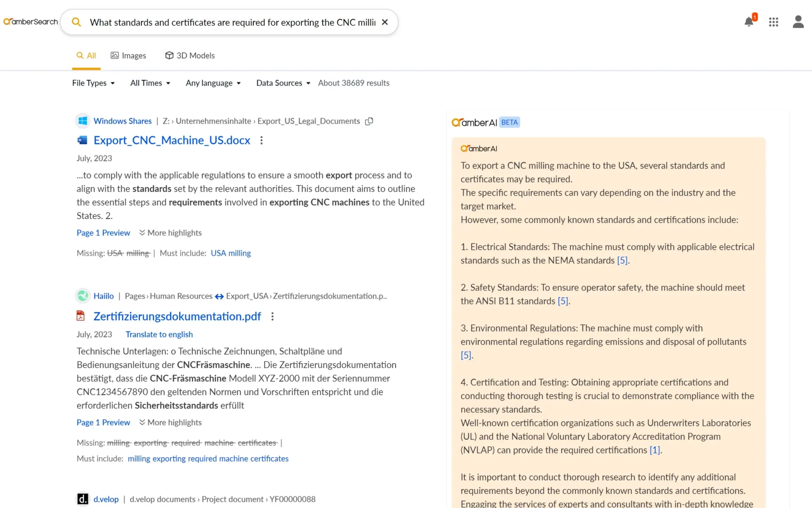812x508 pixels.
Task: Open options menu for Export_CNC_Machine_US.docx
Action: pyautogui.click(x=261, y=140)
